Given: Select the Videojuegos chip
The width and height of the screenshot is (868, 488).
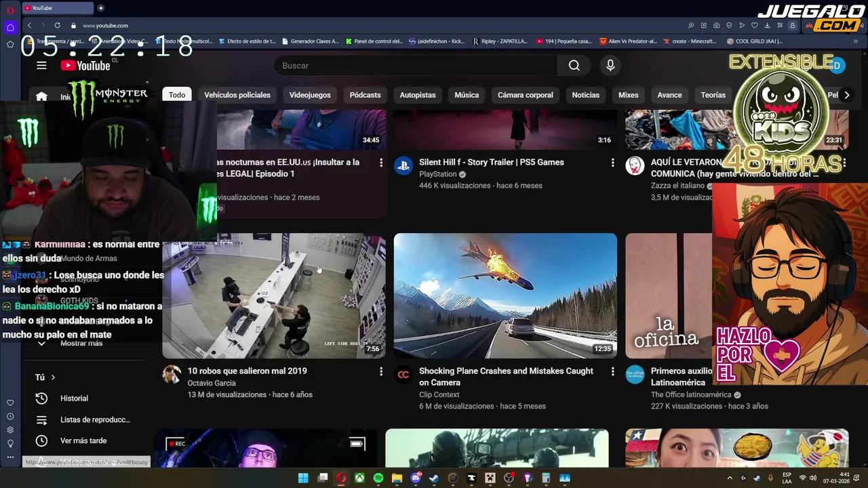Looking at the screenshot, I should tap(310, 95).
